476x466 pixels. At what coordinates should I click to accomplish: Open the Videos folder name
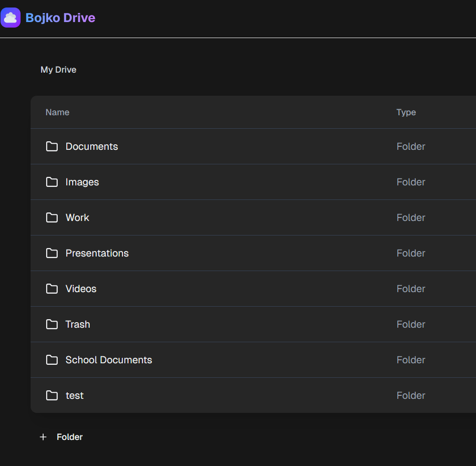pyautogui.click(x=81, y=289)
